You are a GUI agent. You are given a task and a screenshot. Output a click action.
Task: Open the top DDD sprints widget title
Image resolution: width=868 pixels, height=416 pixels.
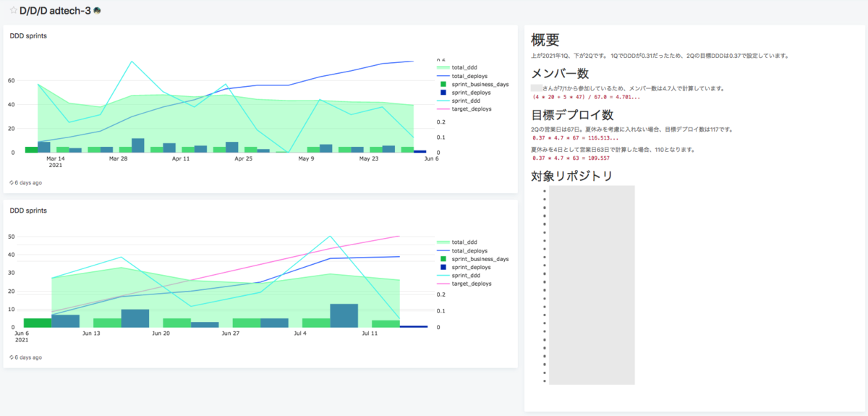pos(28,35)
